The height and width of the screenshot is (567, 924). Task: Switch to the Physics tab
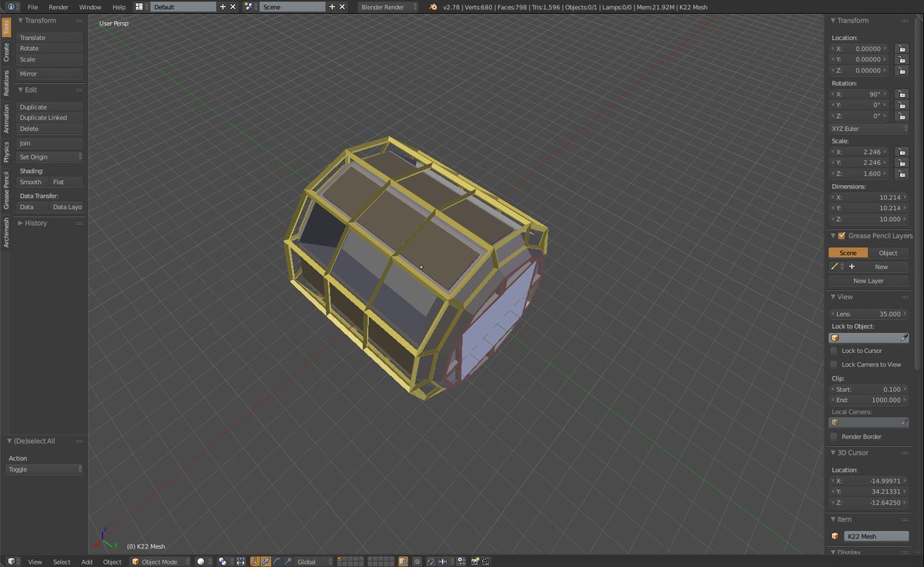click(6, 152)
